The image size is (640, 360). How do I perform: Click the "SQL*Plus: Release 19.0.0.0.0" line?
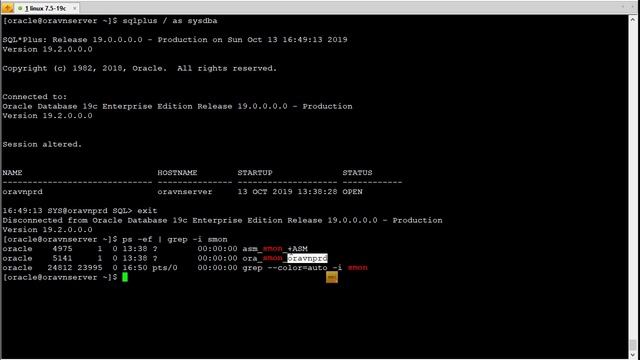pos(175,40)
